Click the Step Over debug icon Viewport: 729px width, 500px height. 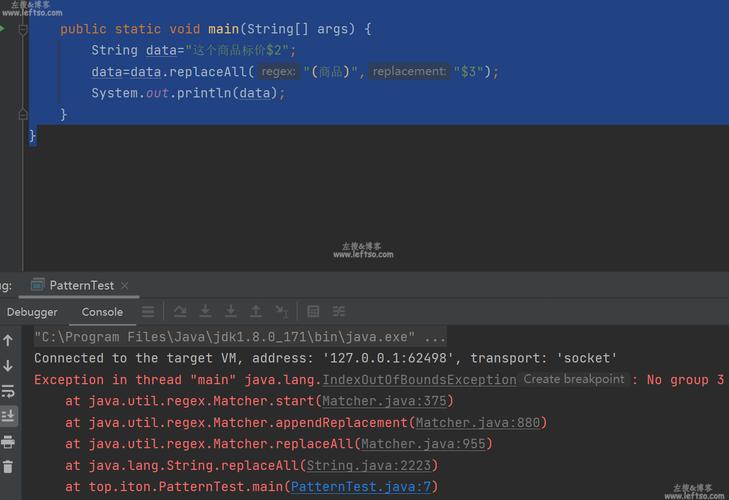(x=180, y=311)
